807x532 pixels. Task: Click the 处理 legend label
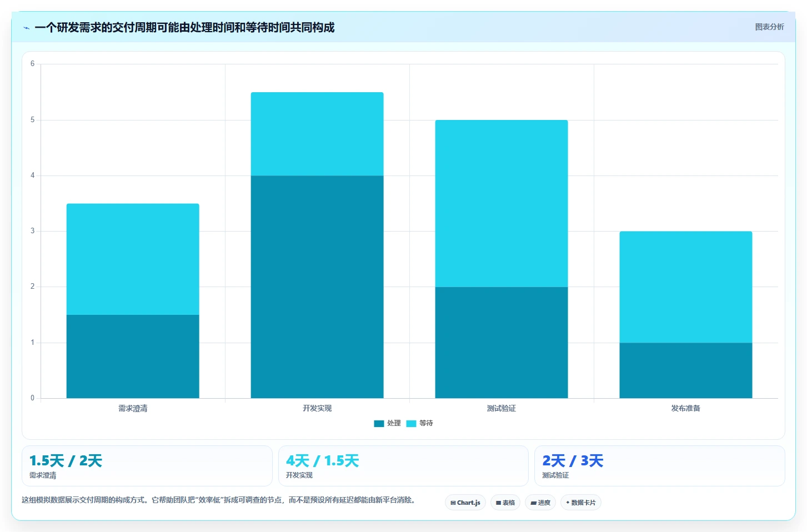coord(394,423)
